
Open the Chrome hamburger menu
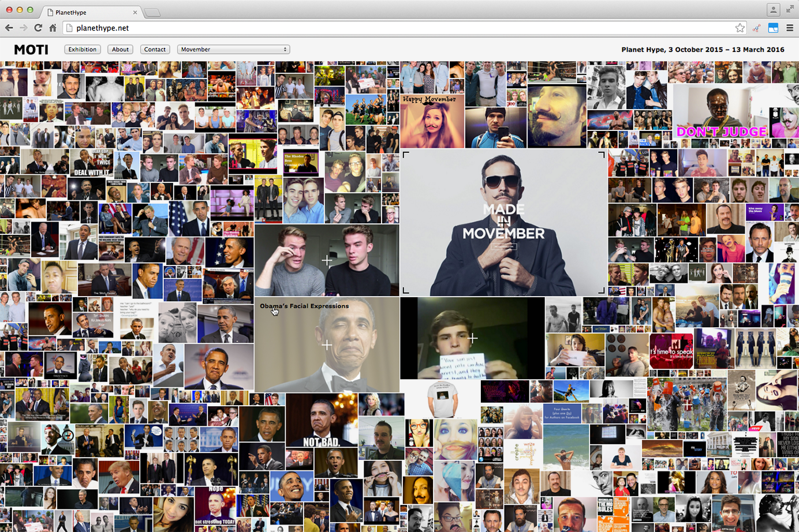[x=790, y=28]
